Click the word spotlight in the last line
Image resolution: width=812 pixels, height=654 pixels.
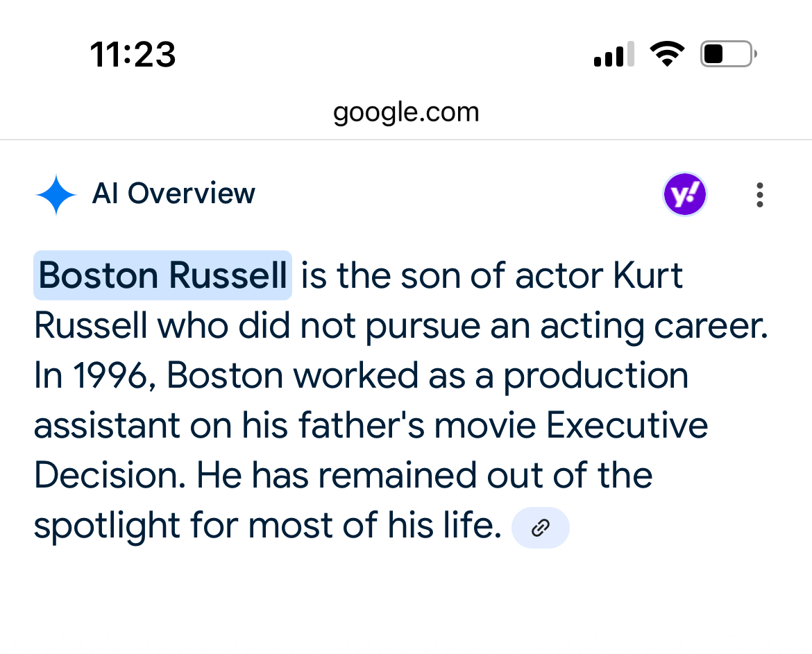[105, 526]
